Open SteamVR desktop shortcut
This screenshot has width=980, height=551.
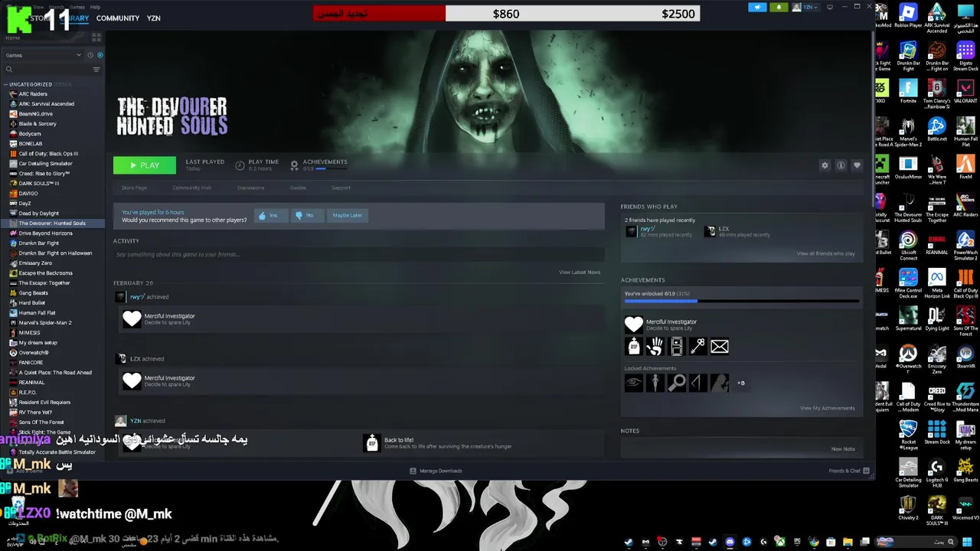point(965,358)
